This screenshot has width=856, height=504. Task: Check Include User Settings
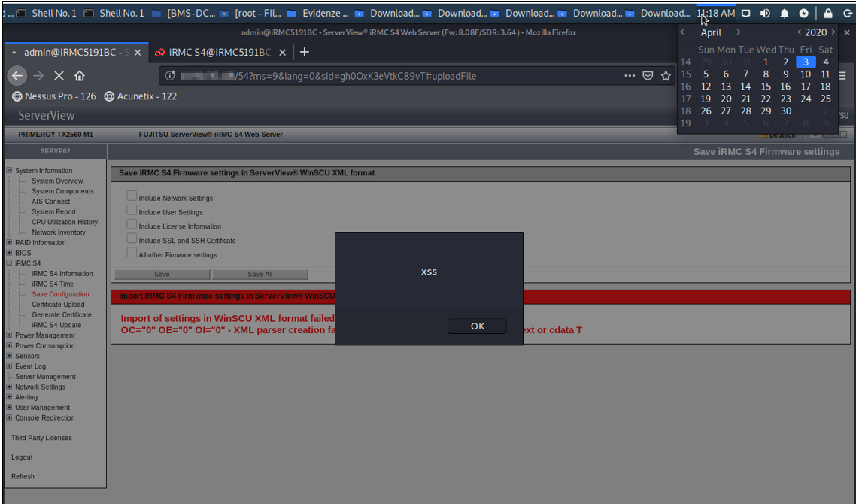tap(132, 210)
